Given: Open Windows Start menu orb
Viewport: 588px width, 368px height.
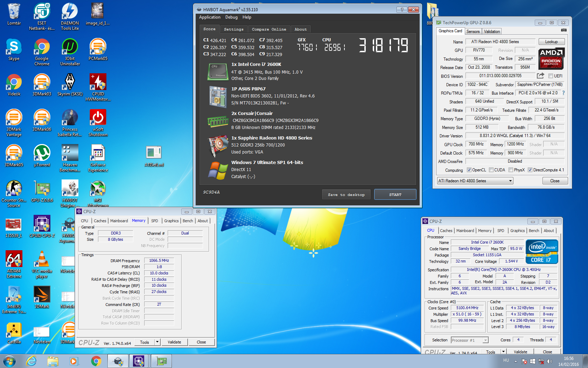Looking at the screenshot, I should (9, 361).
